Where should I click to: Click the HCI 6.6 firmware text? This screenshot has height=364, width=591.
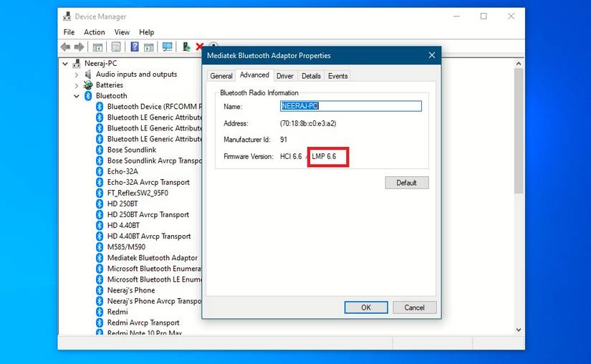click(x=291, y=156)
